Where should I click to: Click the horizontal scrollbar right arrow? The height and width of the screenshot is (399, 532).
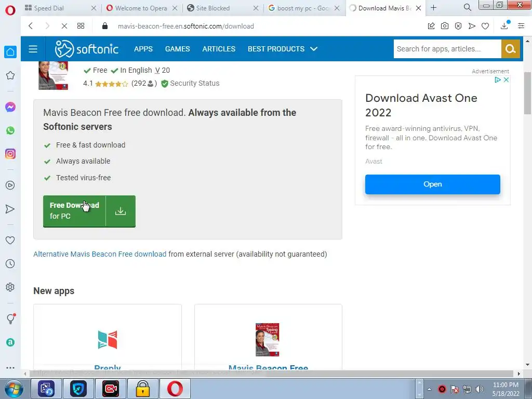click(518, 374)
